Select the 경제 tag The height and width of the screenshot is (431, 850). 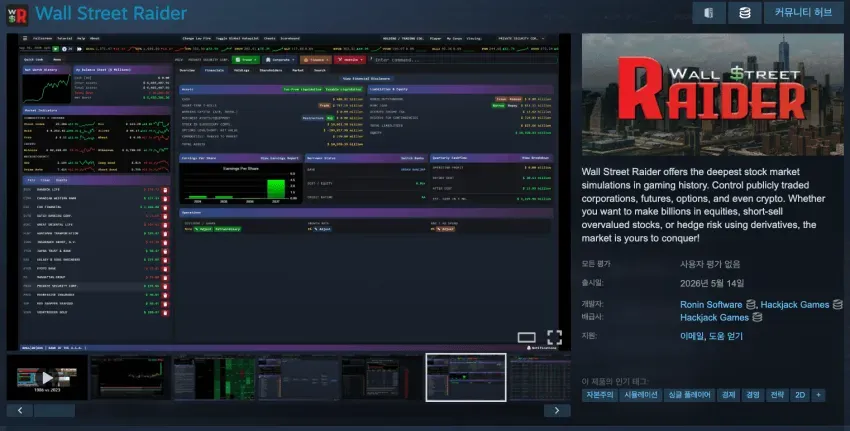pyautogui.click(x=728, y=395)
